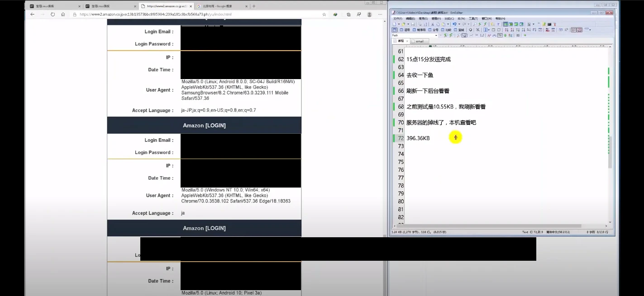Click the command prompt icon in EmEditor toolbar
Screen dimensions: 644x296
point(549,24)
